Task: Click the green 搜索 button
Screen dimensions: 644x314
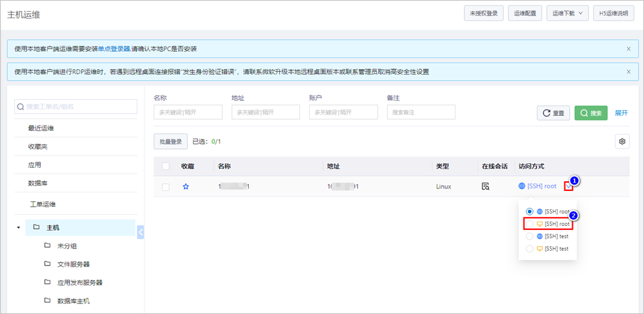Action: tap(591, 113)
